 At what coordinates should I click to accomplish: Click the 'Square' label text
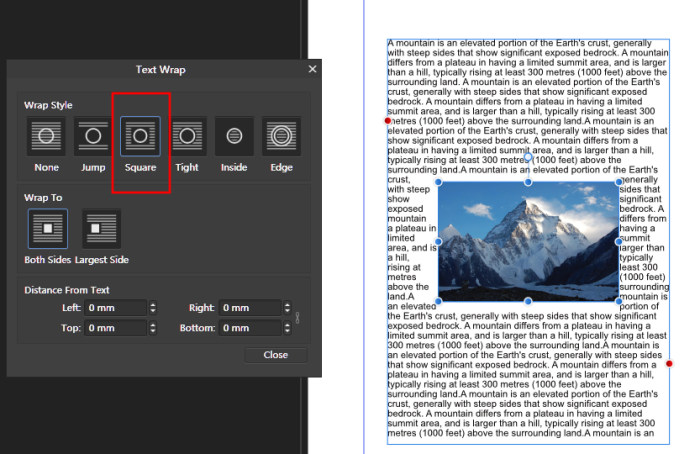click(141, 167)
